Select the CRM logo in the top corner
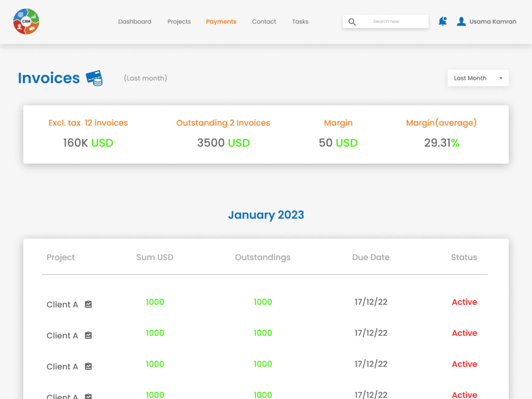 [26, 21]
